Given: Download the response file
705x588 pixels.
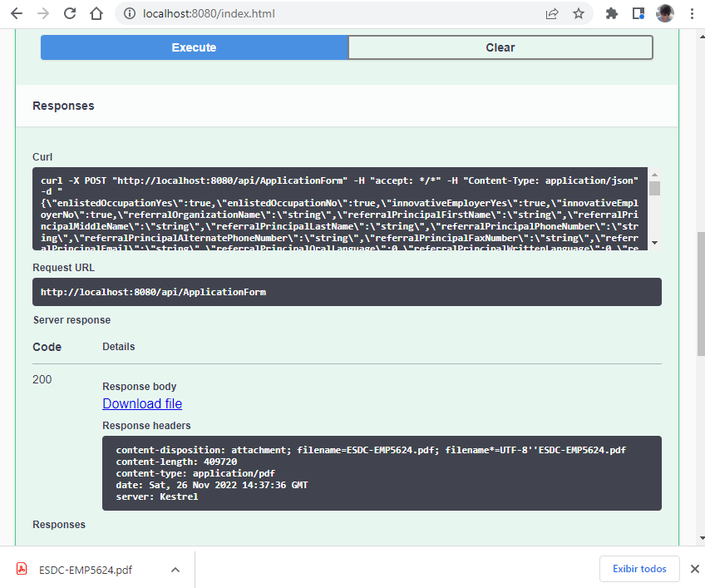Looking at the screenshot, I should [x=141, y=403].
